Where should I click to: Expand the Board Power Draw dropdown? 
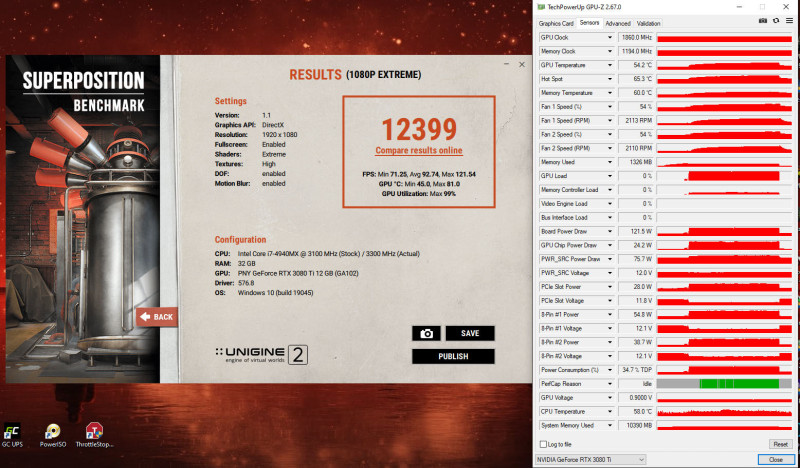(x=609, y=231)
